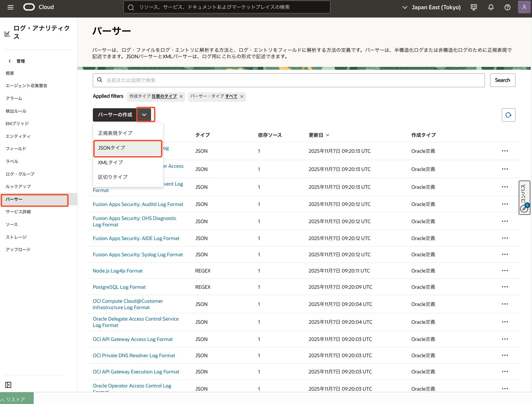
Task: Remove the パーサー・タイプ applied filter
Action: pos(242,96)
